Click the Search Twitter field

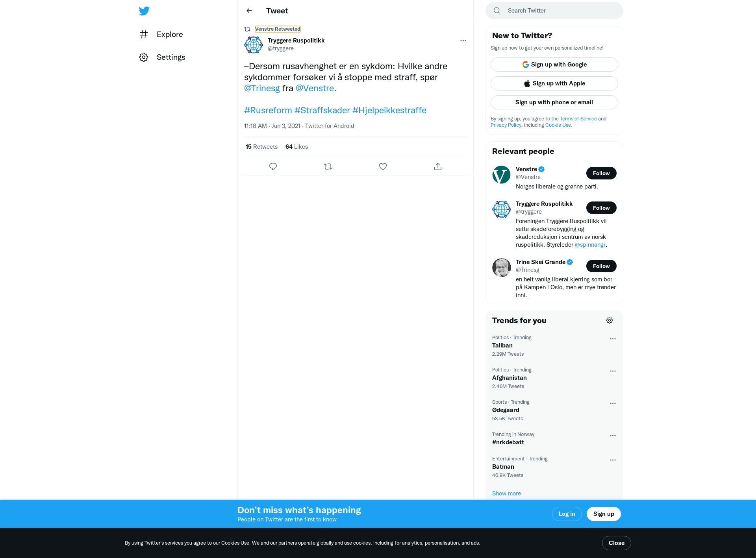tap(554, 11)
